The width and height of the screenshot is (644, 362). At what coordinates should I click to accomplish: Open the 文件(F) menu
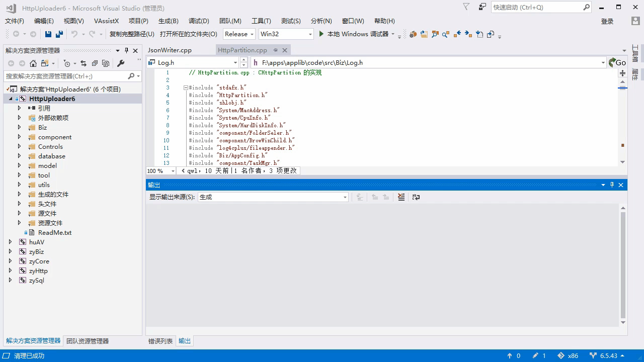(15, 21)
